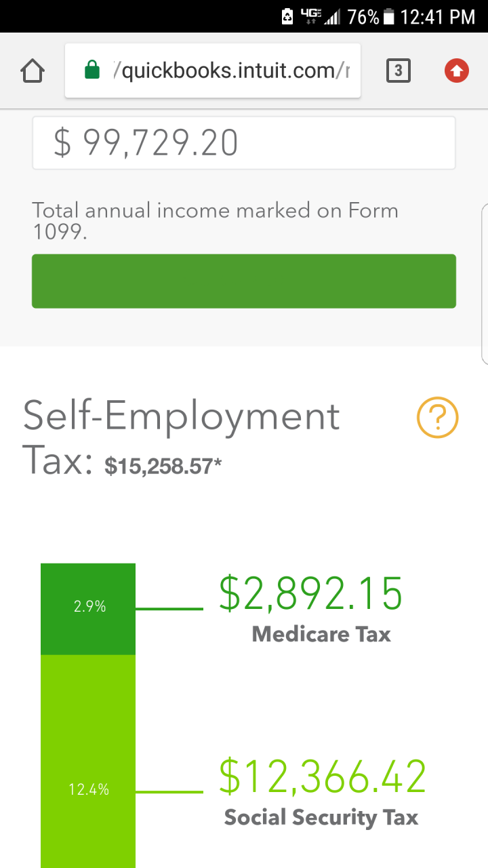This screenshot has width=488, height=868.
Task: Focus the quickbooks.intuit.com address bar
Action: point(230,71)
